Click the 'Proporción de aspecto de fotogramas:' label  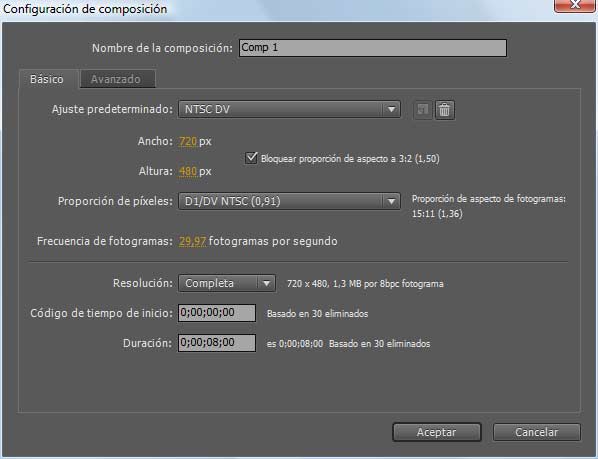click(x=489, y=199)
